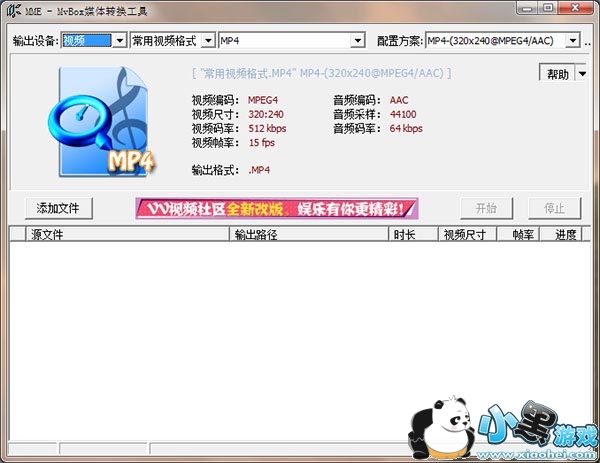Open the VV视频社区 banner advertisement
This screenshot has width=600, height=463.
point(277,209)
